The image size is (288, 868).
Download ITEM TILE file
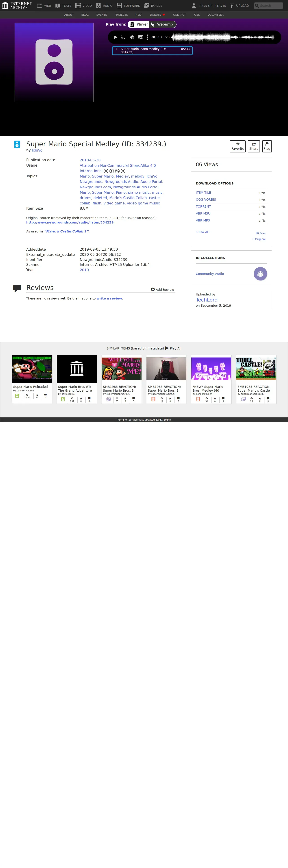point(203,193)
